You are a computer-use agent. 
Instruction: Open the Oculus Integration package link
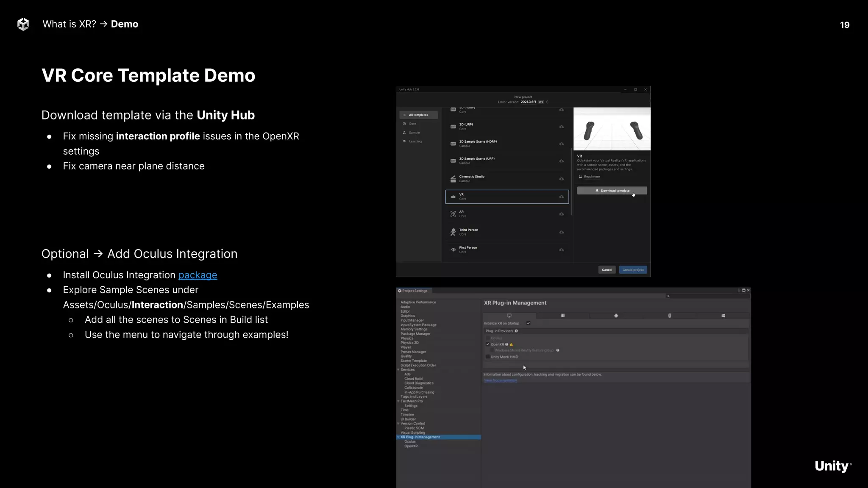coord(198,275)
